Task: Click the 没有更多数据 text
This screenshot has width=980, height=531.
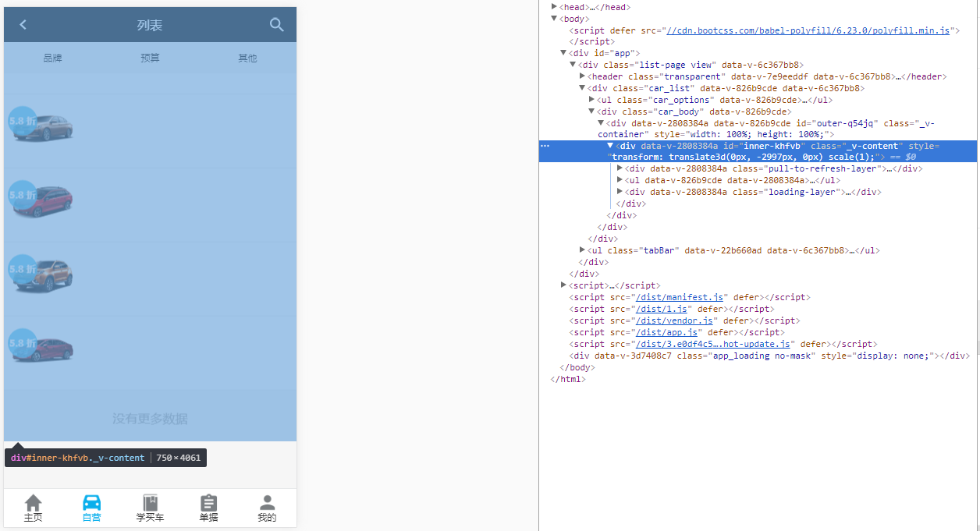Action: pos(150,419)
